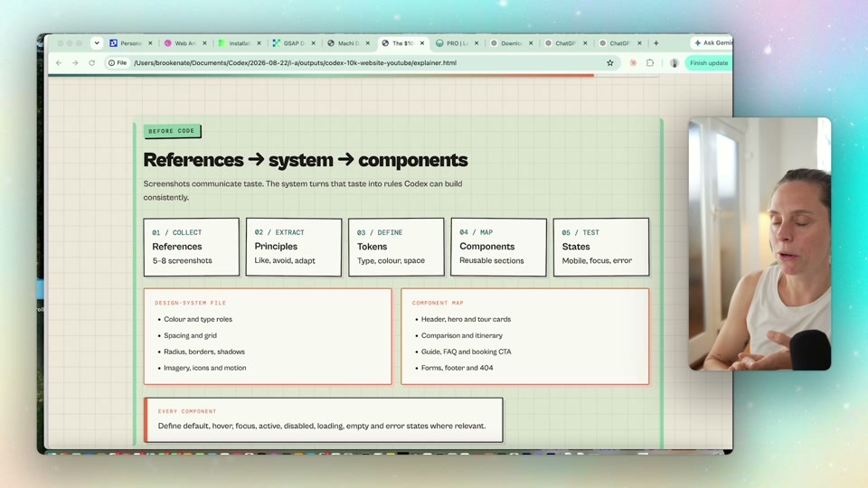Switch to the Downloads tab
Screen dimensions: 868x488
coord(506,43)
